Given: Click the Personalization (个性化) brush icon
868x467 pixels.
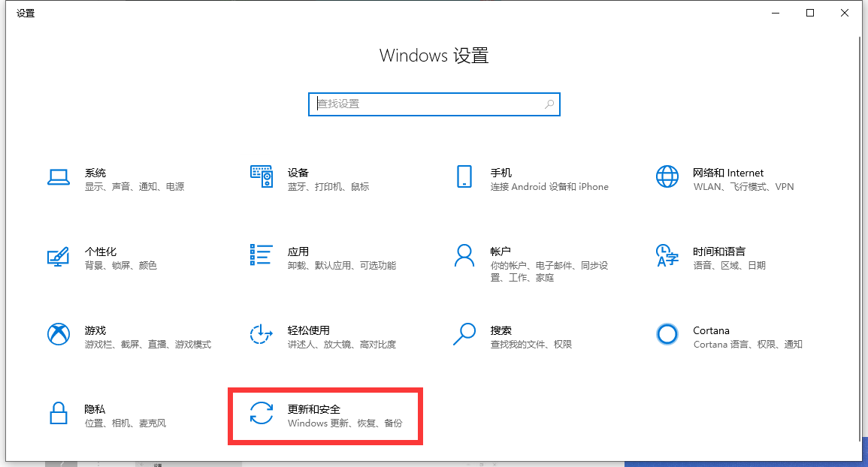Looking at the screenshot, I should (59, 256).
